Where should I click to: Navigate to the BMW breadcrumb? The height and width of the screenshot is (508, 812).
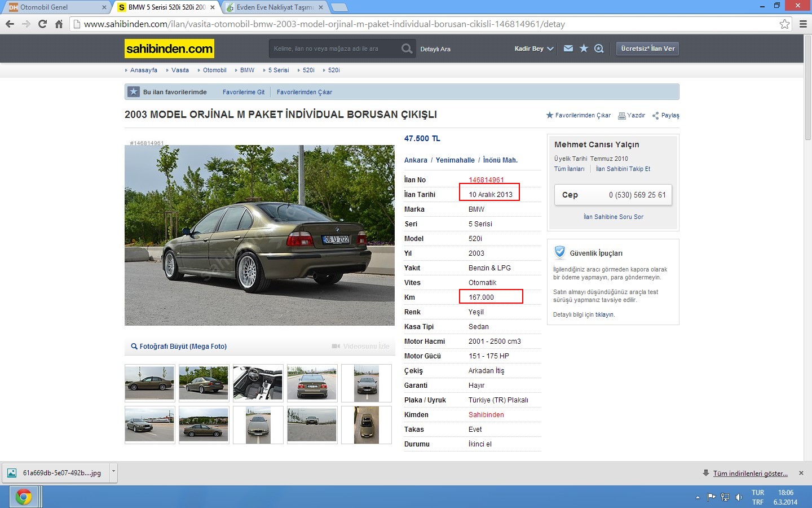point(247,70)
